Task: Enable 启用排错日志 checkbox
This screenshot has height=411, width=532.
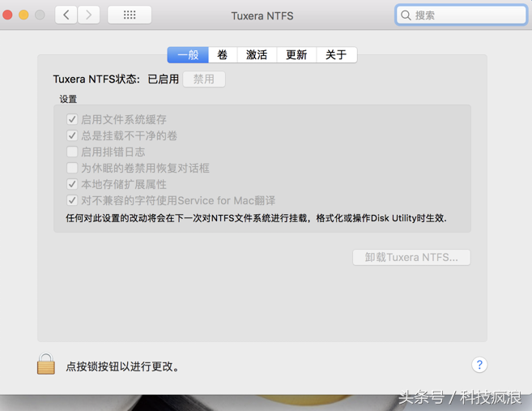Action: pyautogui.click(x=72, y=152)
